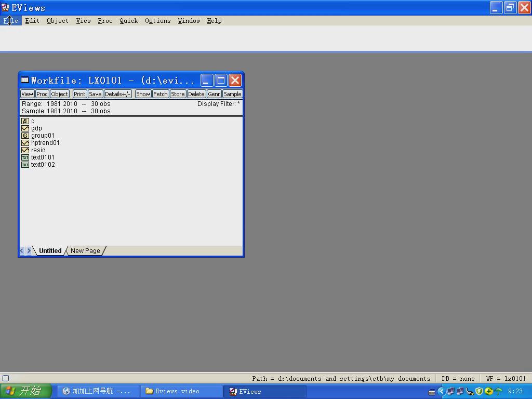Viewport: 532px width, 399px height.
Task: Click the Sample button
Action: (232, 94)
